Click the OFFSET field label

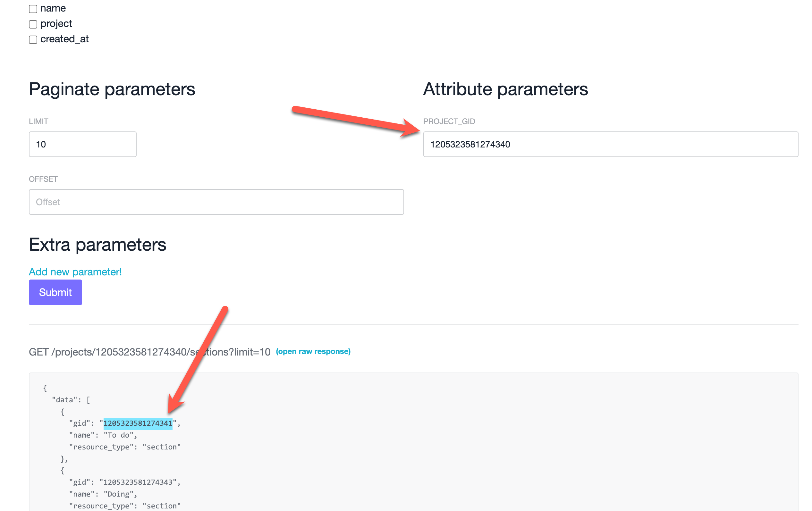43,179
